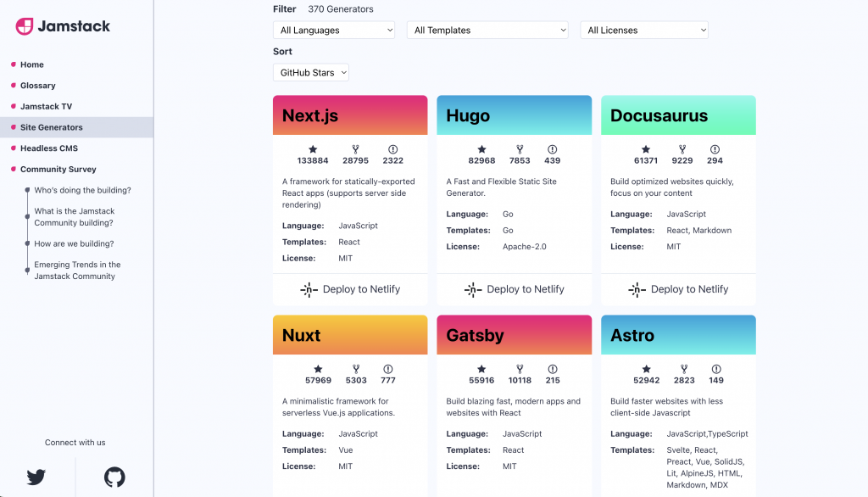Open the Nuxt generator title
This screenshot has height=497, width=868.
point(301,335)
